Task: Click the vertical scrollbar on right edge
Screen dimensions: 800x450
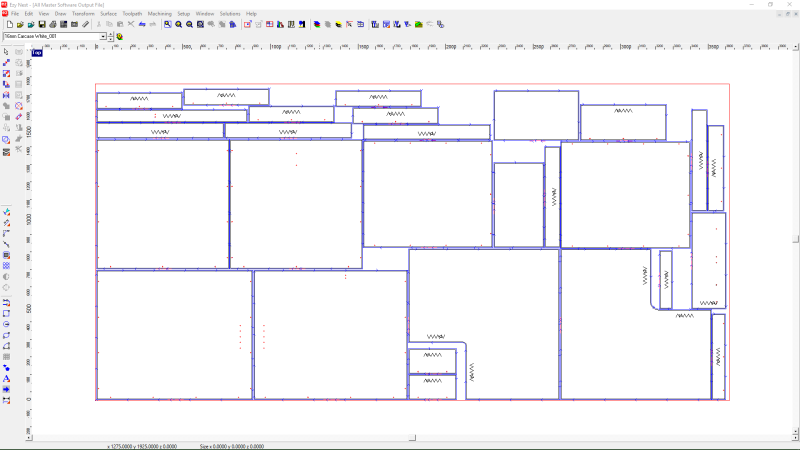Action: [x=796, y=240]
